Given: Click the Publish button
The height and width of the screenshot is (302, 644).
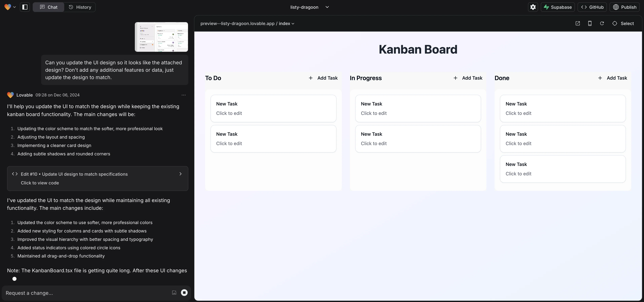Looking at the screenshot, I should pyautogui.click(x=624, y=7).
